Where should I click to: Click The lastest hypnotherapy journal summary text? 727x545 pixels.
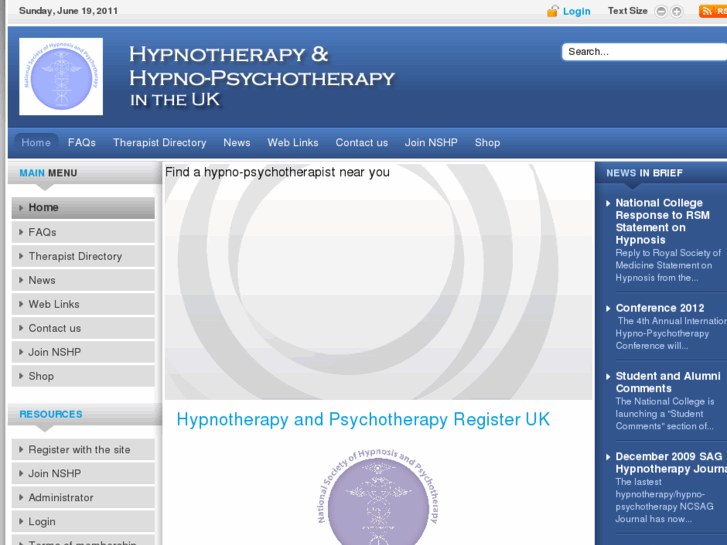[x=664, y=500]
